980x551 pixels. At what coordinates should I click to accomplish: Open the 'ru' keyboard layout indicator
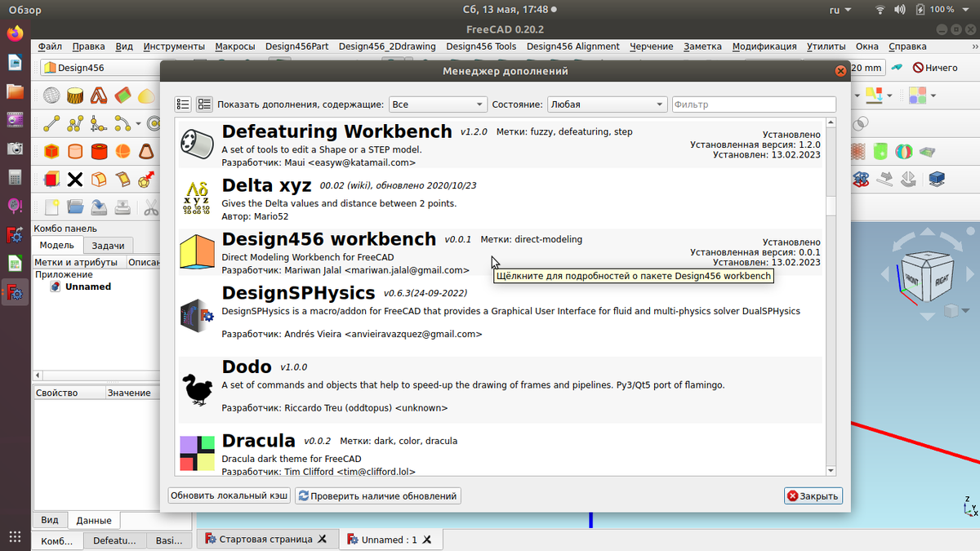coord(839,10)
